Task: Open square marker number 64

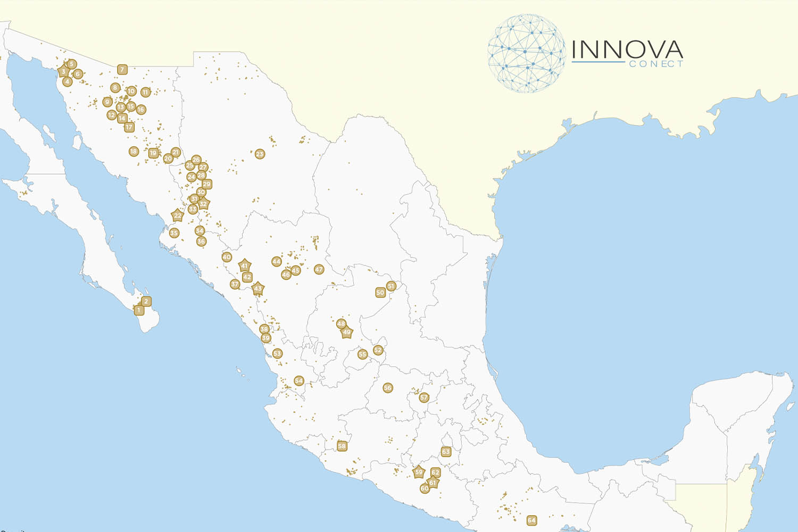Action: tap(531, 520)
